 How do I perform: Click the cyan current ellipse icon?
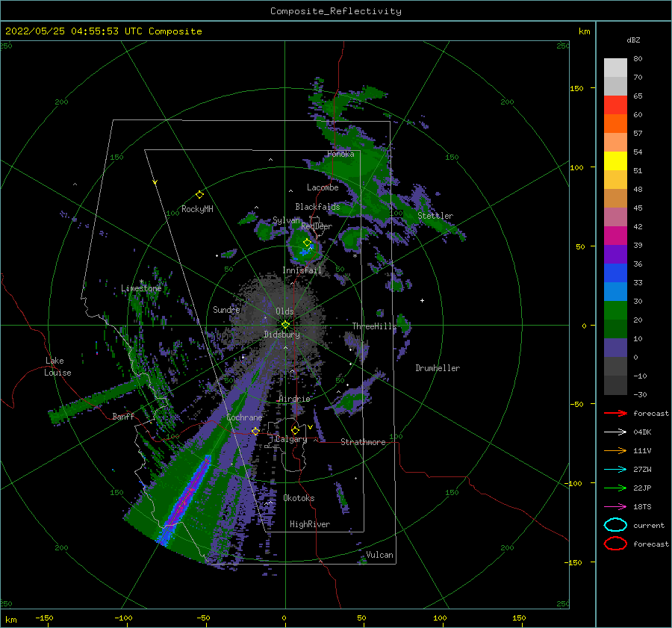click(615, 525)
